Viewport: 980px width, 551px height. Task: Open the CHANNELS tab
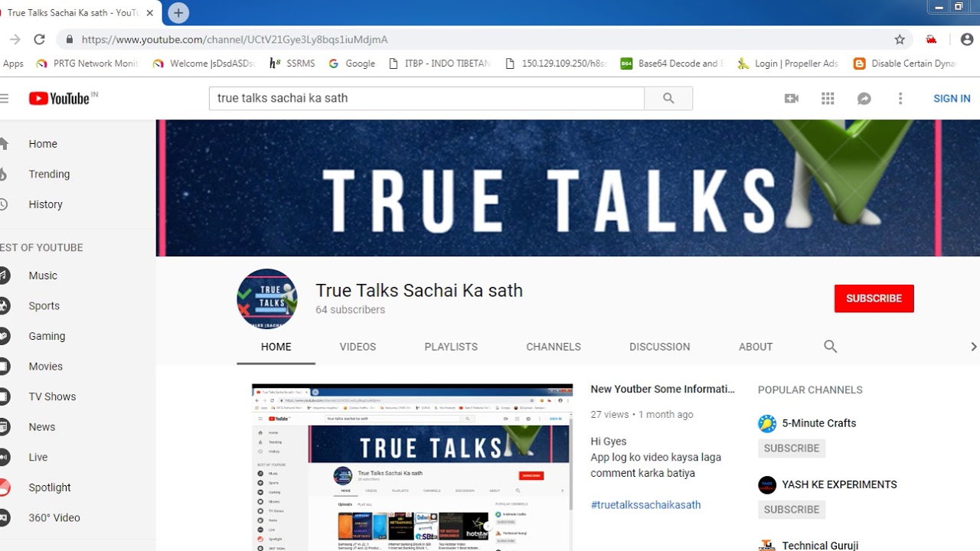coord(554,347)
